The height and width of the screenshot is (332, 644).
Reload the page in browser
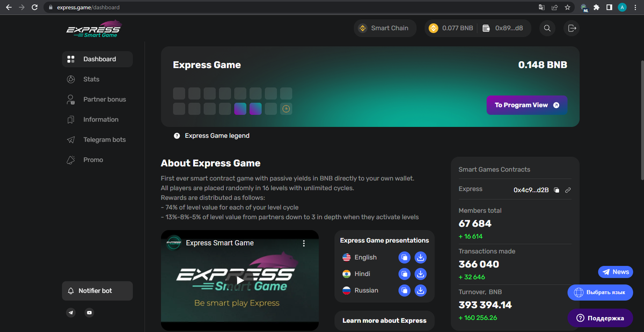click(x=35, y=8)
